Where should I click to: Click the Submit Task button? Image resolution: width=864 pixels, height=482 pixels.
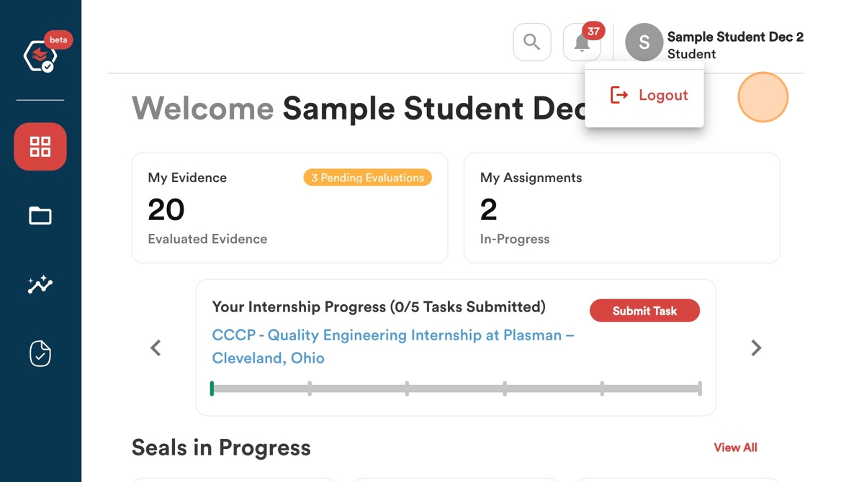pyautogui.click(x=645, y=311)
